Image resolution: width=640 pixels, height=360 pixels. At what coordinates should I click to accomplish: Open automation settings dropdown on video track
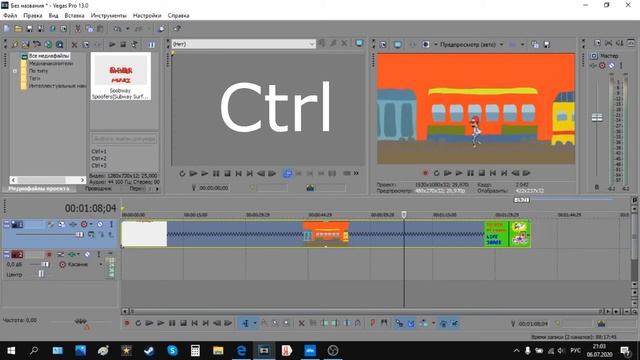pos(91,224)
